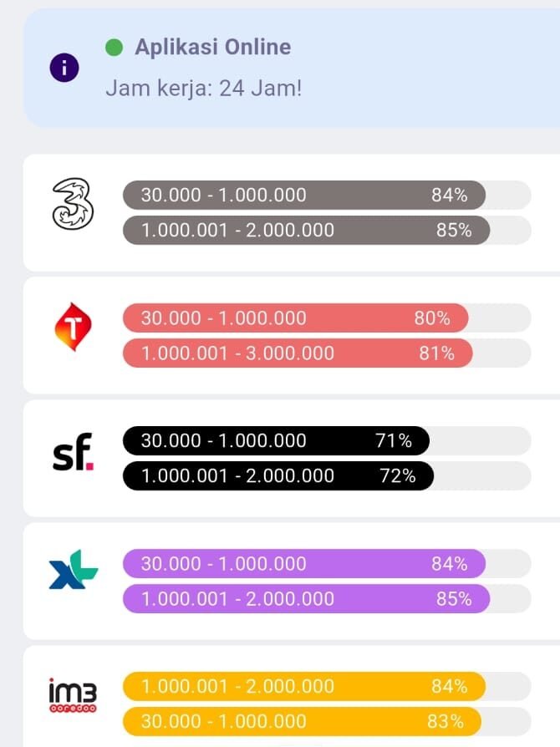
Task: Select the IM3 Ooredoo logo
Action: 73,695
